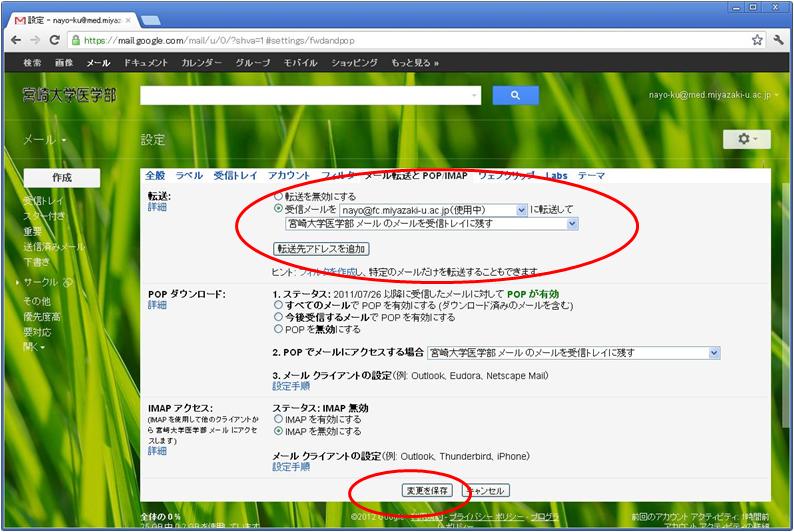Open the 'メール' dropdown in the sidebar
This screenshot has width=794, height=532.
tap(45, 141)
